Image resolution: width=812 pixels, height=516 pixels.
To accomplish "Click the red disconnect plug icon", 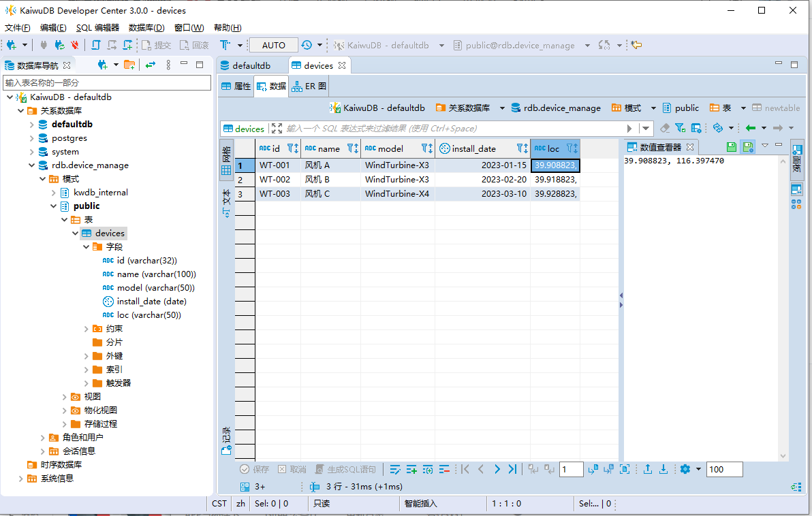I will point(75,45).
